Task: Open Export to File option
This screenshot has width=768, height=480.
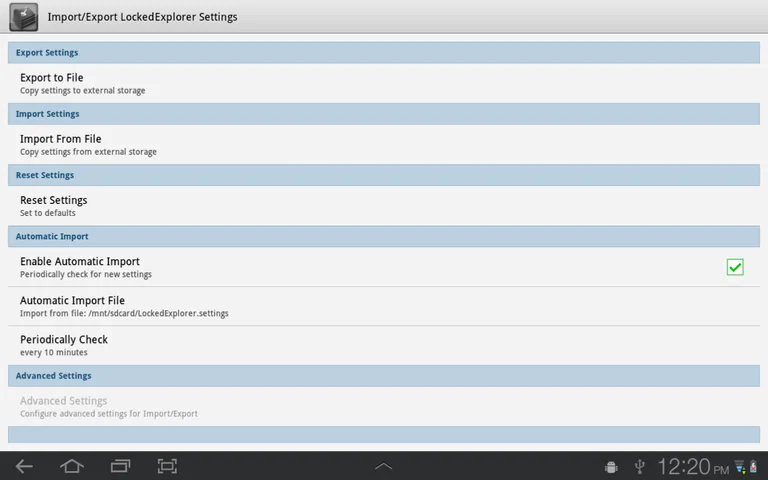Action: coord(384,83)
